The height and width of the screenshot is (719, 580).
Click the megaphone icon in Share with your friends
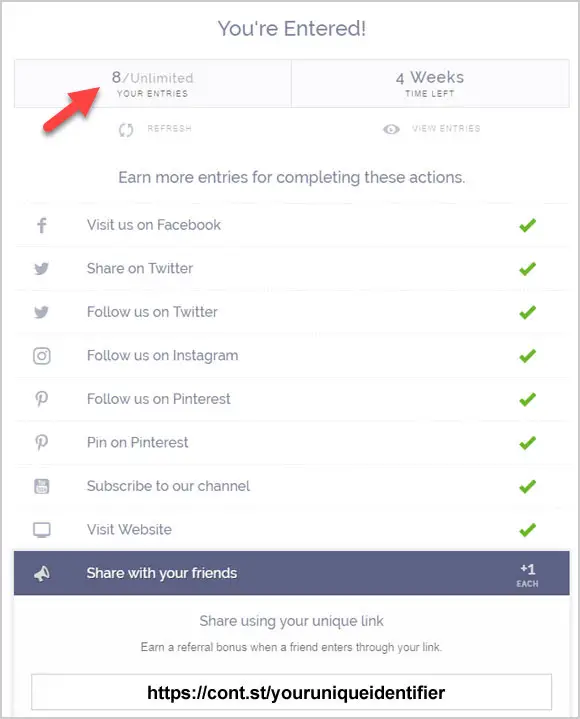[42, 574]
